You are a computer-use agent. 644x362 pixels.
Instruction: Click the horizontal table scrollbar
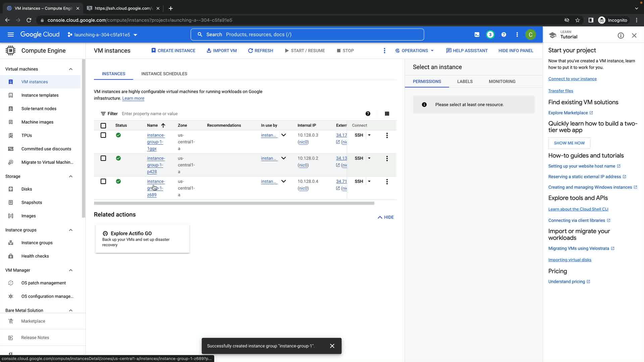(234, 203)
